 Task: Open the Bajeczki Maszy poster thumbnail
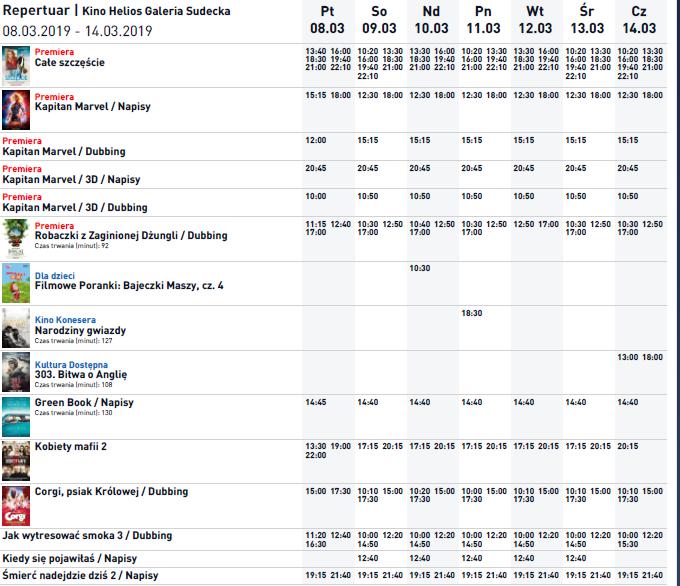16,283
